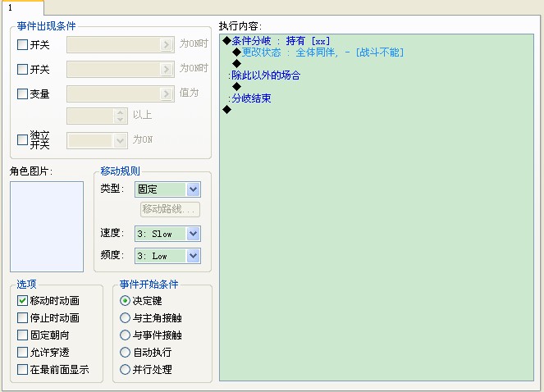Select the 分歧结束 line
This screenshot has height=392, width=544.
249,98
